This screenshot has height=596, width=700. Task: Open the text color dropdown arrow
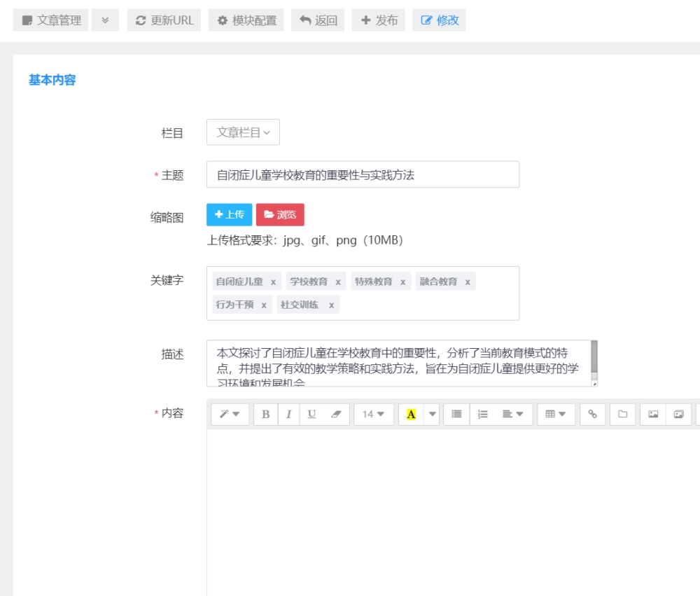coord(432,414)
